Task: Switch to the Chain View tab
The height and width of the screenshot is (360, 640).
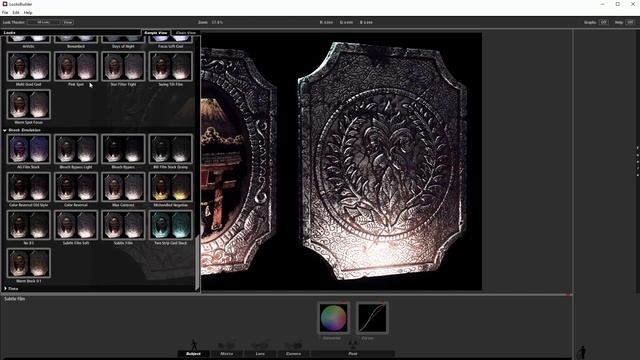Action: [186, 33]
